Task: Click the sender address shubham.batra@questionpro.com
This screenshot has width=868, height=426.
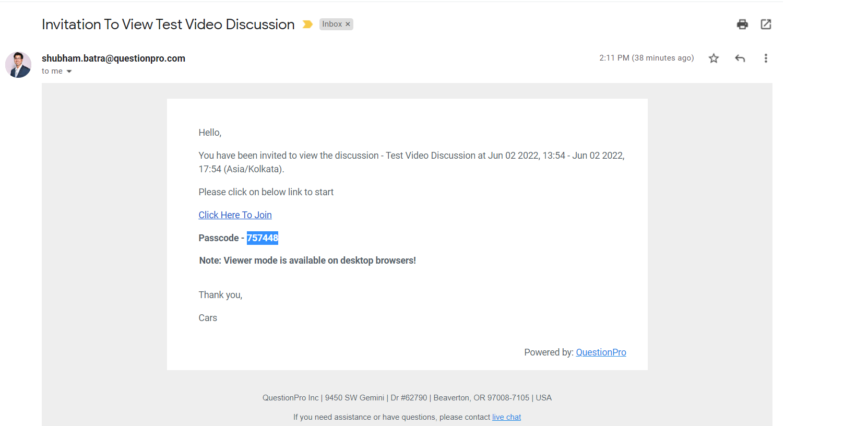Action: click(113, 58)
